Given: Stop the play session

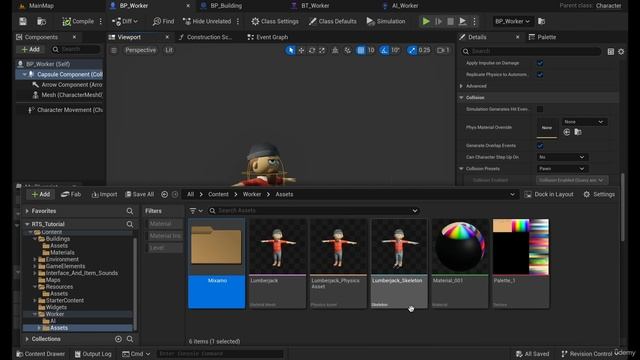Looking at the screenshot, I should [x=450, y=21].
